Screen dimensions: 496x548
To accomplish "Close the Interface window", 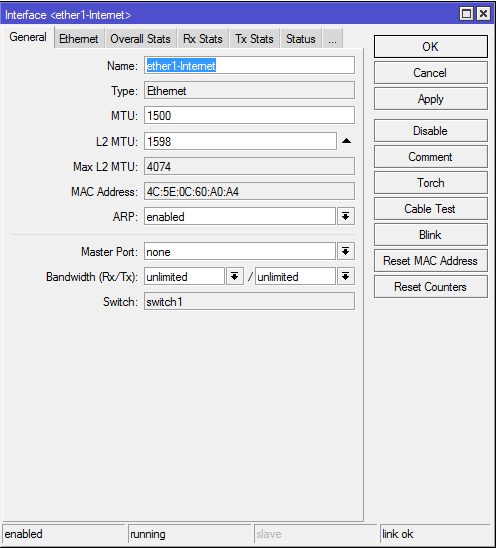I will tap(483, 14).
